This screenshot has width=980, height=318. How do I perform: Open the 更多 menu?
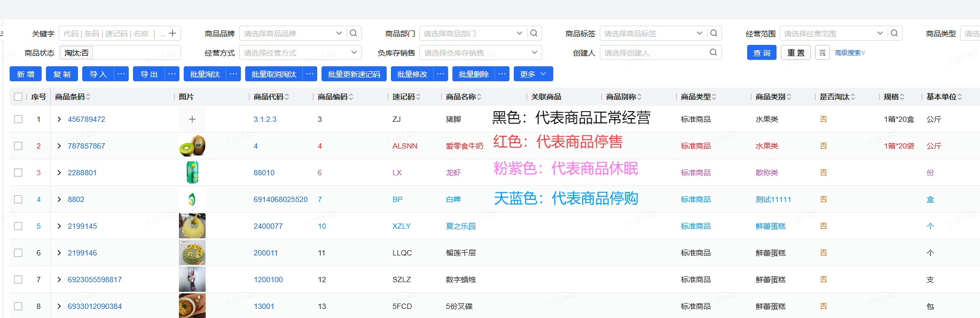coord(533,74)
